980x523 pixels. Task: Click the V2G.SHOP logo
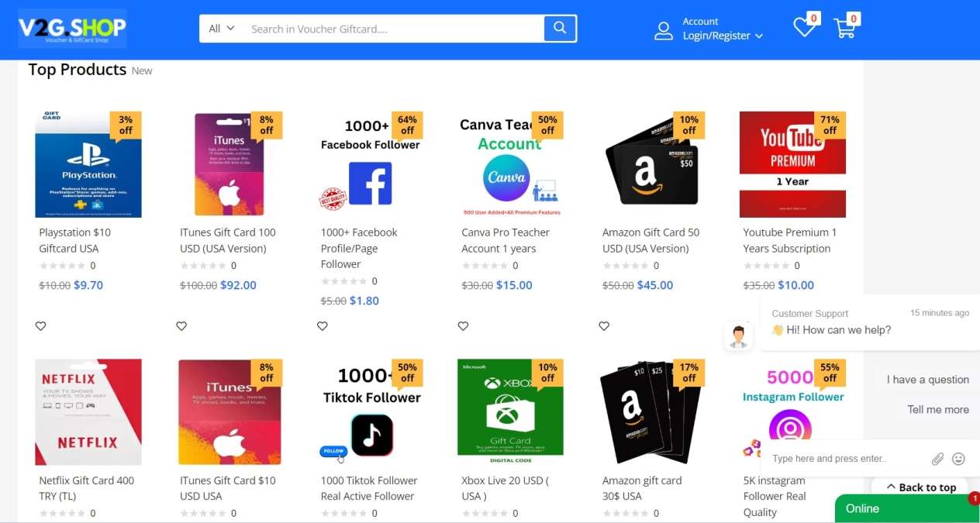coord(72,29)
